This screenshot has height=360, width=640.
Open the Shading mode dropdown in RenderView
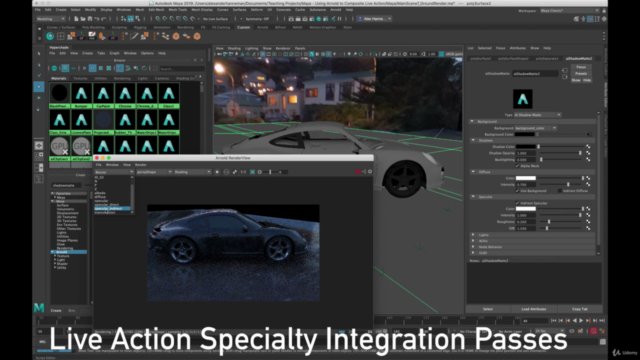pyautogui.click(x=192, y=172)
